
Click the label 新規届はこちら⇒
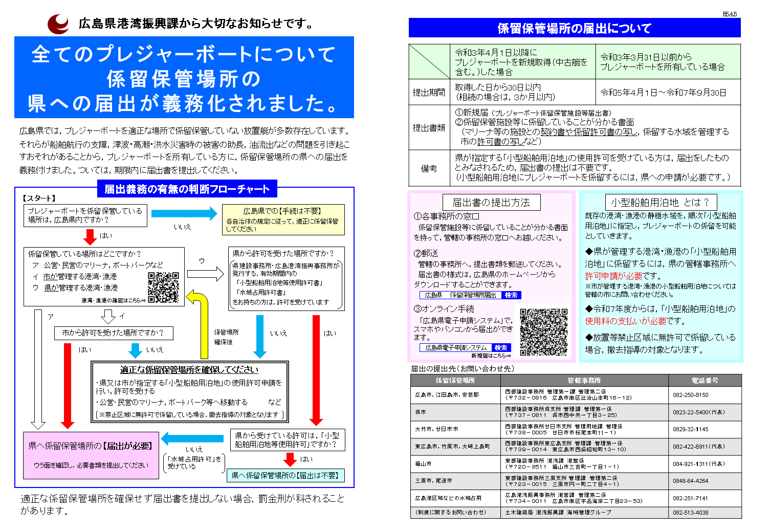491,356
